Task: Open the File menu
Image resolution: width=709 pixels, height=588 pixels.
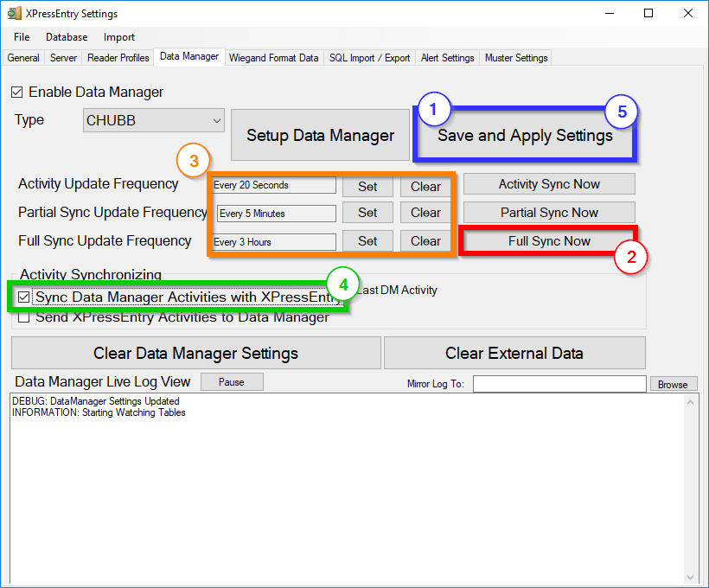Action: 22,37
